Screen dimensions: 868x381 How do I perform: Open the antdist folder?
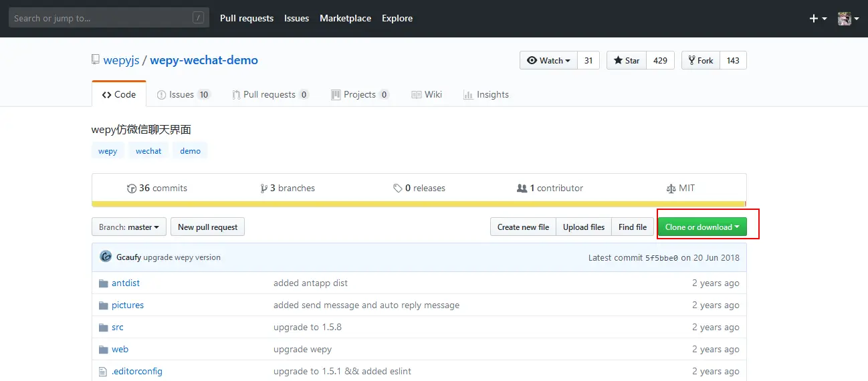[126, 283]
